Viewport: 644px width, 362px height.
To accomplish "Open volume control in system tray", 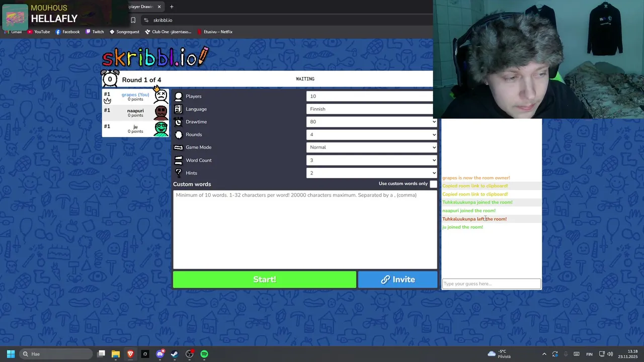I will (x=610, y=354).
